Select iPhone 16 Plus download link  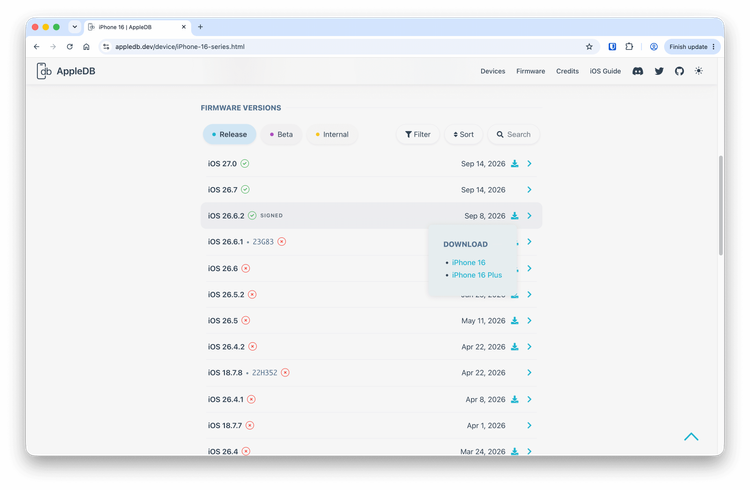click(477, 275)
